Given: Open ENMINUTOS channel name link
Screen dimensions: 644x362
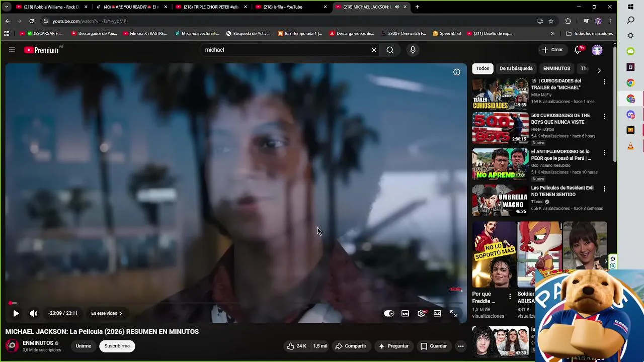Looking at the screenshot, I should pos(38,343).
